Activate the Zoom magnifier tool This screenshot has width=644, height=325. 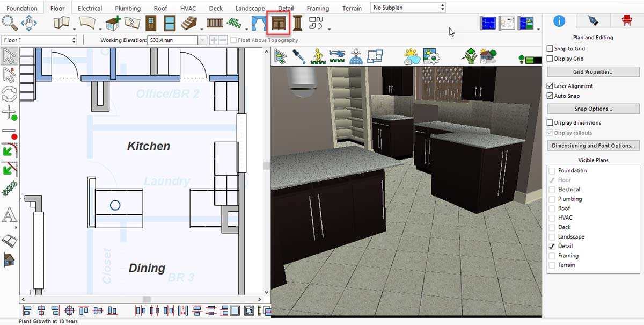[10, 23]
